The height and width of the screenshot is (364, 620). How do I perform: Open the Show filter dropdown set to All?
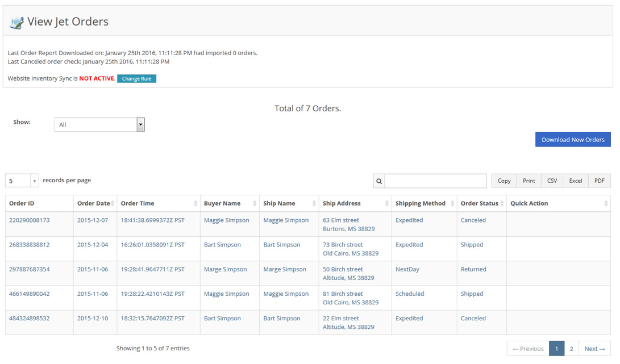(99, 124)
